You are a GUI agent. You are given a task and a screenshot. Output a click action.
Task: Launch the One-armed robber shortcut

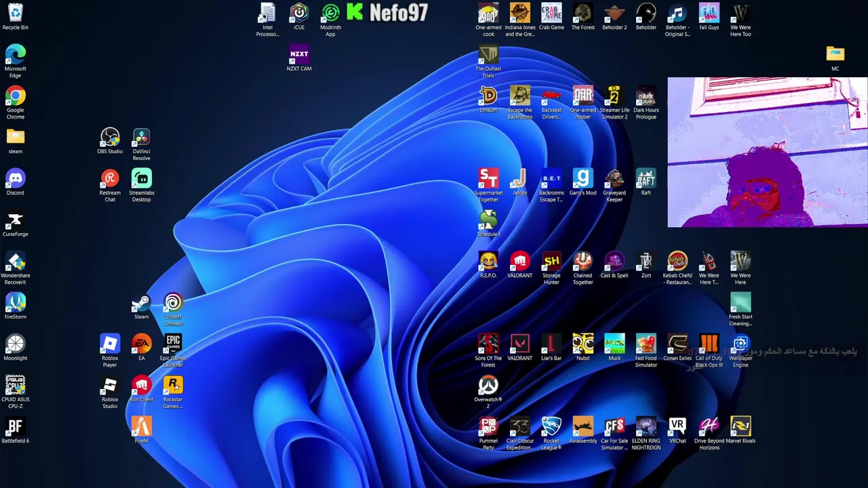point(583,103)
